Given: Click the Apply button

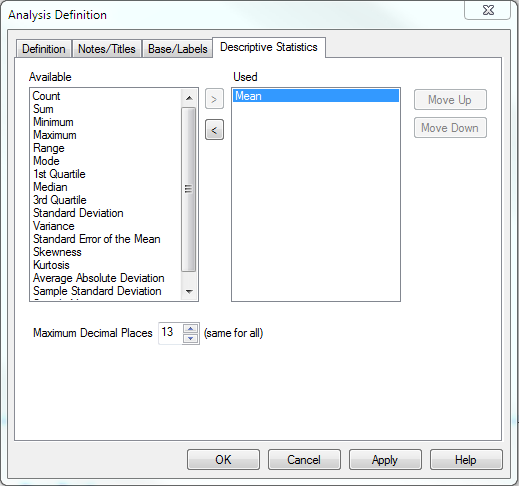Looking at the screenshot, I should [x=385, y=460].
